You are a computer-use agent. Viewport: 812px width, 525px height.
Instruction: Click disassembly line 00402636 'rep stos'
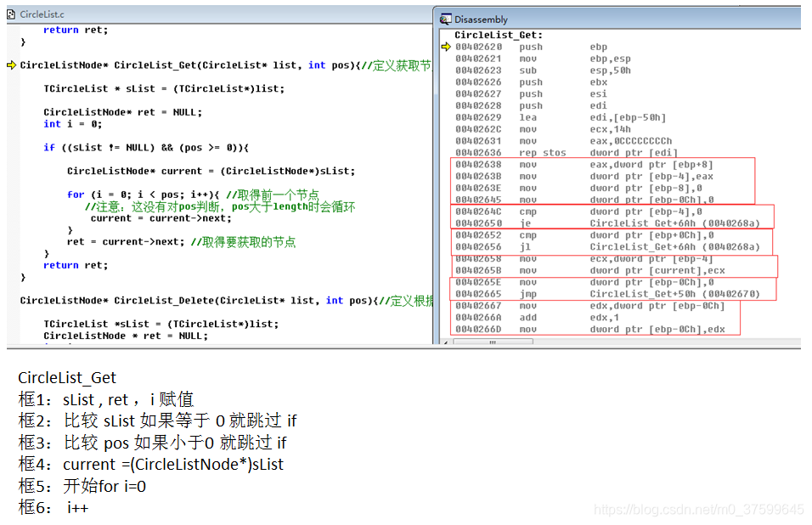click(x=567, y=153)
